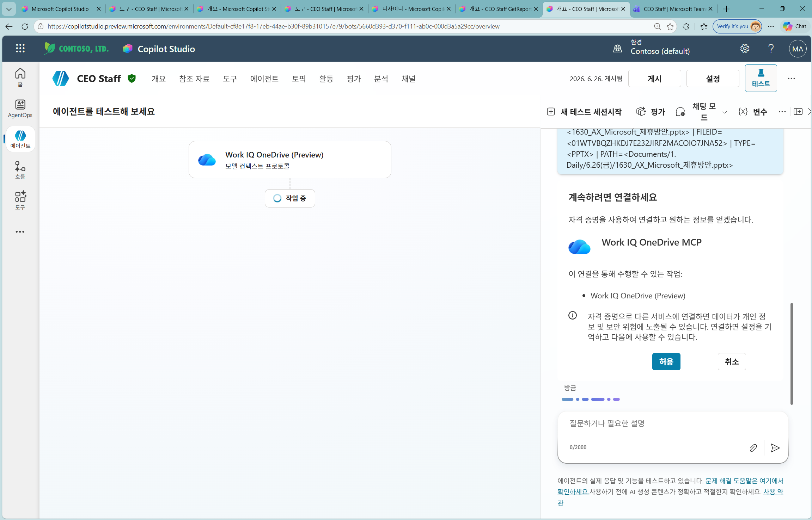Image resolution: width=812 pixels, height=520 pixels.
Task: Select the Work IQ OneDrive (Preview) card
Action: click(290, 160)
